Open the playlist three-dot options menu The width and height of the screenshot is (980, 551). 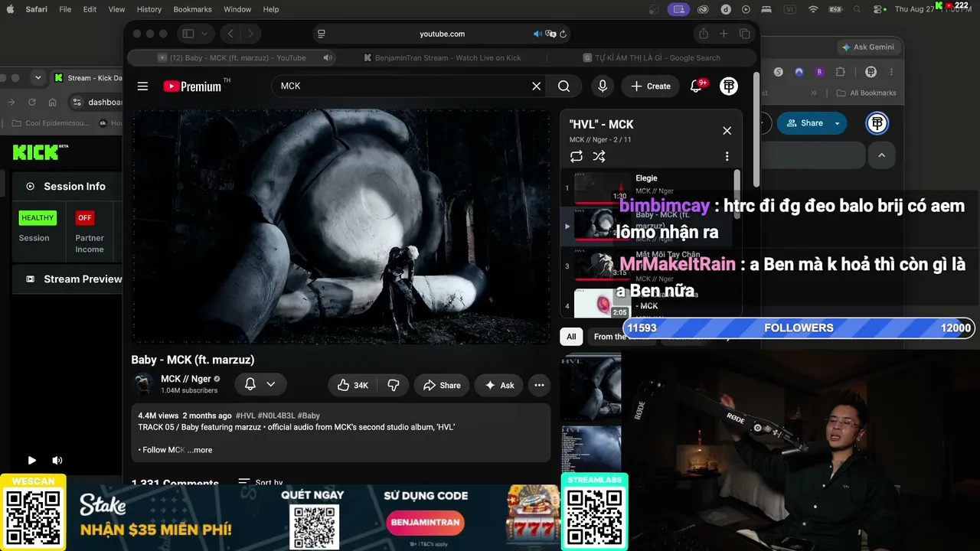click(727, 156)
